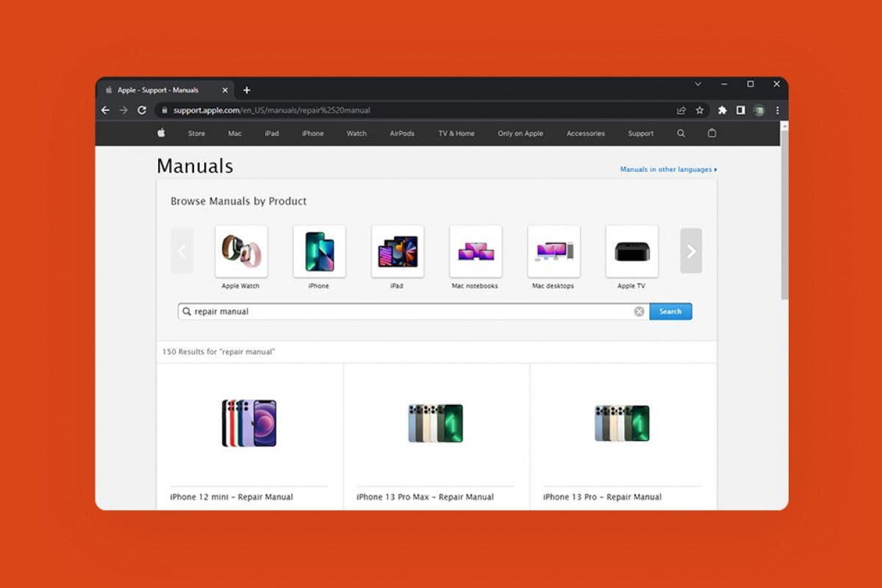Screen dimensions: 882x588
Task: Select the iPad product category thumbnail
Action: (397, 251)
